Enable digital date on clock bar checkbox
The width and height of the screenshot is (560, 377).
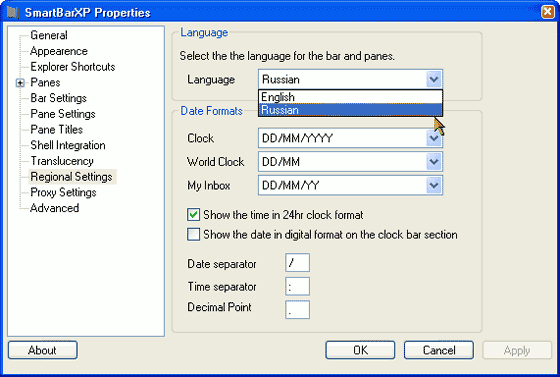pos(194,235)
